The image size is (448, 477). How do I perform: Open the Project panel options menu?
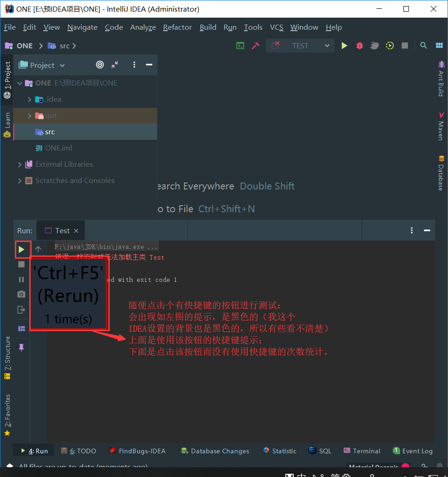pos(134,65)
